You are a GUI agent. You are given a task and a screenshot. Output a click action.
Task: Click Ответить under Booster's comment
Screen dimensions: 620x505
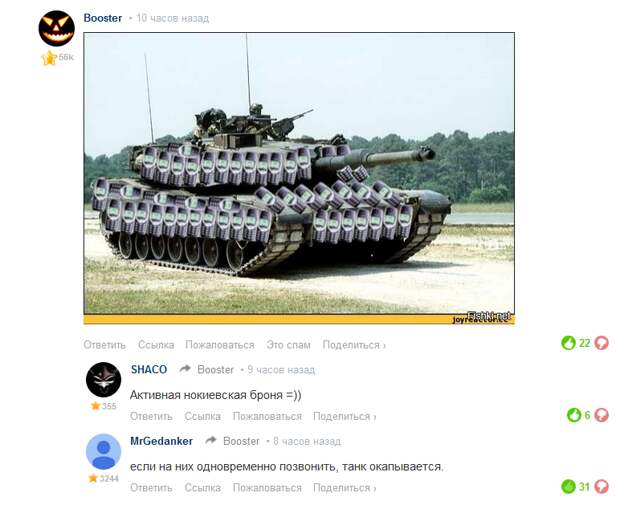(x=104, y=345)
